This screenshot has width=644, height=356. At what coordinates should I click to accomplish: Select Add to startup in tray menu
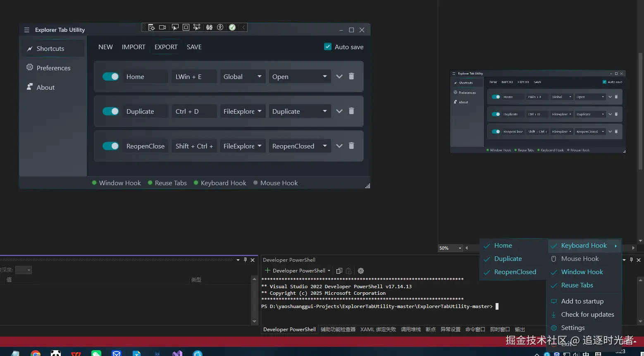tap(584, 301)
